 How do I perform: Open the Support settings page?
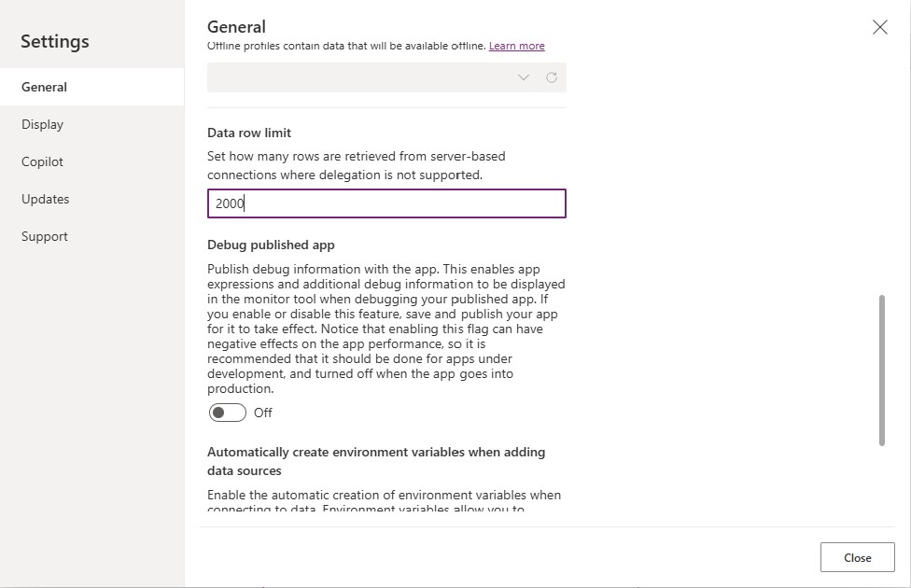[x=44, y=236]
